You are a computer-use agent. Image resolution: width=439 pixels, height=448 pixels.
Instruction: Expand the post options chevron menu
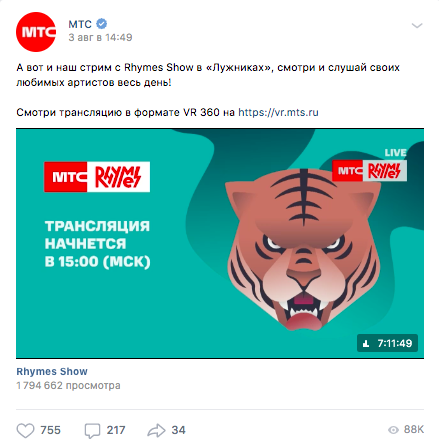[x=417, y=26]
